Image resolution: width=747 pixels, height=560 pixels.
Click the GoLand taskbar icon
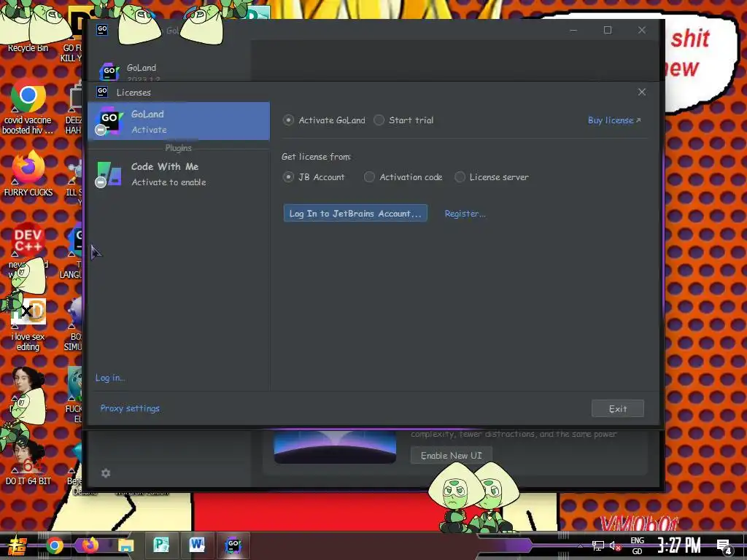coord(233,545)
